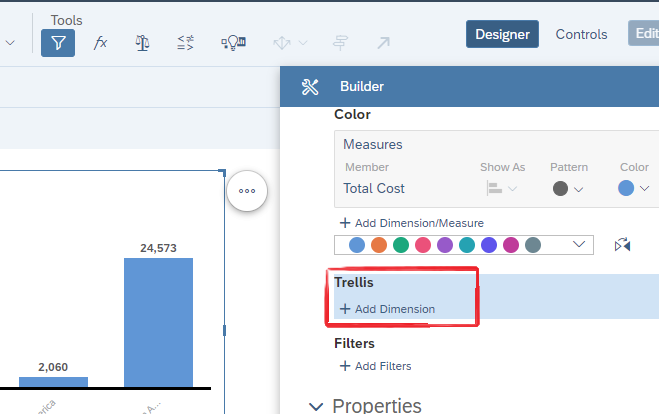The height and width of the screenshot is (414, 659).
Task: Click the lightbulb Smart Insights icon
Action: click(x=233, y=43)
